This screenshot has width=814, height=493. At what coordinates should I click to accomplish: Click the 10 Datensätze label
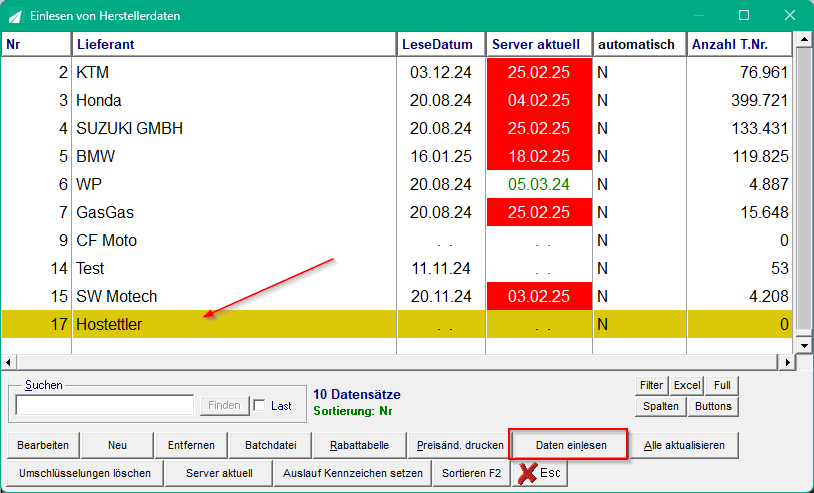[357, 394]
